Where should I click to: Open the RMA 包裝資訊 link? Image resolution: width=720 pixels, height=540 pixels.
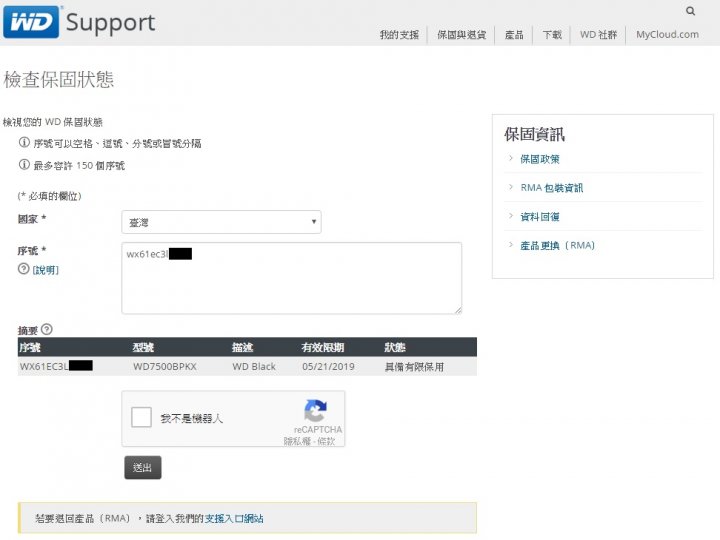(x=551, y=188)
